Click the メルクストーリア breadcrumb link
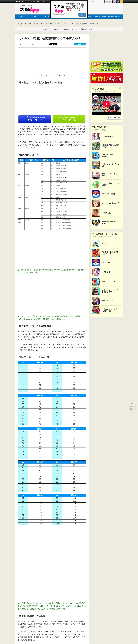The width and height of the screenshot is (138, 644). pyautogui.click(x=61, y=24)
